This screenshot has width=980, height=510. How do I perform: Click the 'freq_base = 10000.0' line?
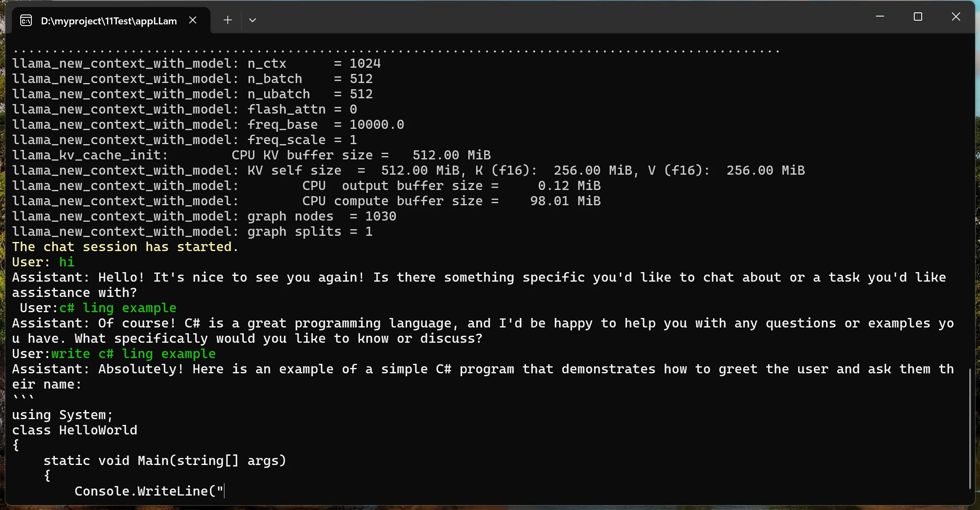[208, 125]
